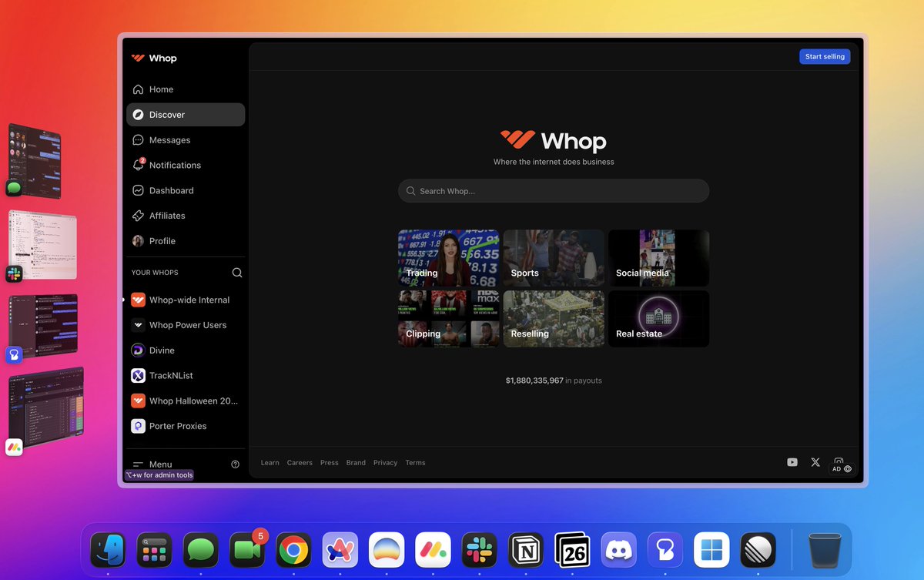
Task: Switch to the Slack window thumbnail in Stage Manager
Action: click(42, 244)
